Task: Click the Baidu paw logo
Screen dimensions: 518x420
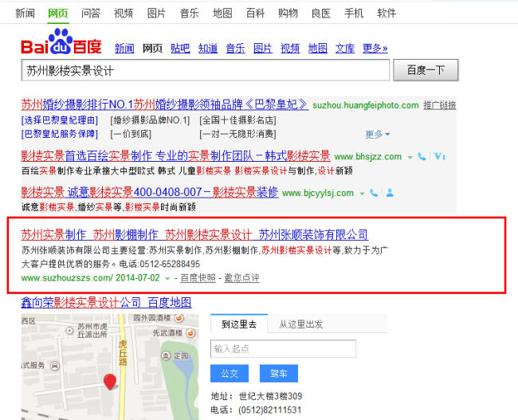Action: (x=61, y=41)
